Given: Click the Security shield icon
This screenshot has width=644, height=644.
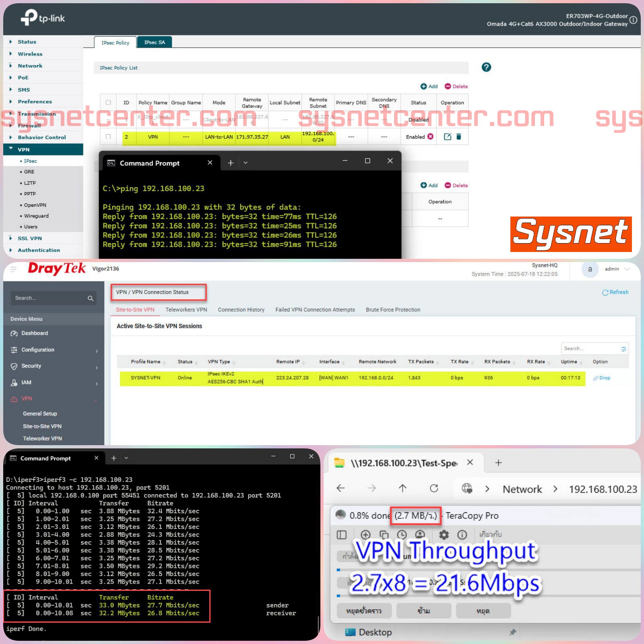Looking at the screenshot, I should tap(14, 366).
